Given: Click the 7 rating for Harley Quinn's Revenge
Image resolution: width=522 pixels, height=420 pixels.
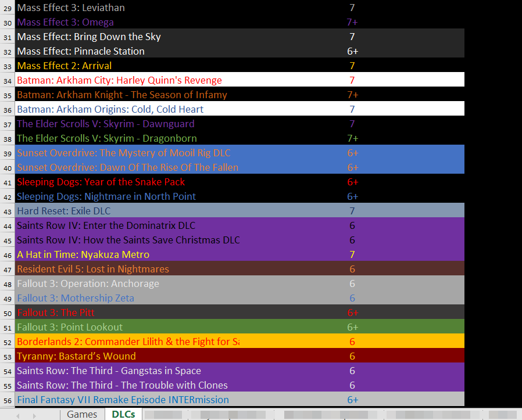Looking at the screenshot, I should 352,80.
